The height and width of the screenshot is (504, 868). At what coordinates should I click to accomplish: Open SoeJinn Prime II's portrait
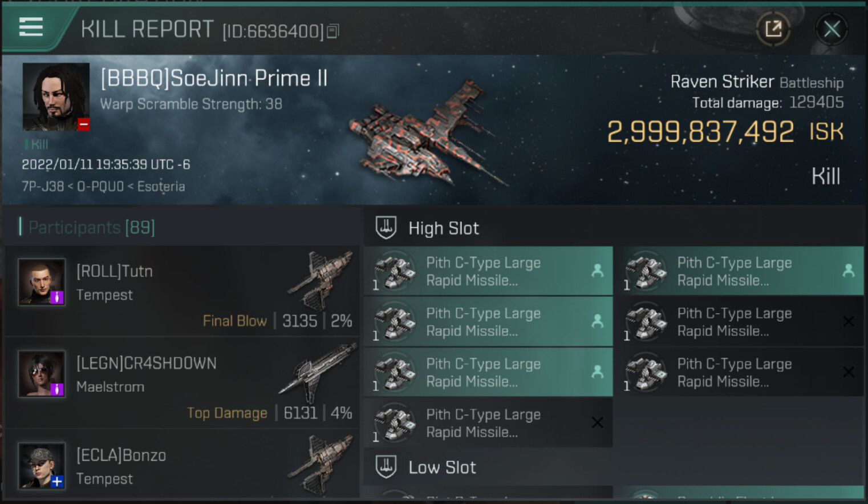coord(56,96)
